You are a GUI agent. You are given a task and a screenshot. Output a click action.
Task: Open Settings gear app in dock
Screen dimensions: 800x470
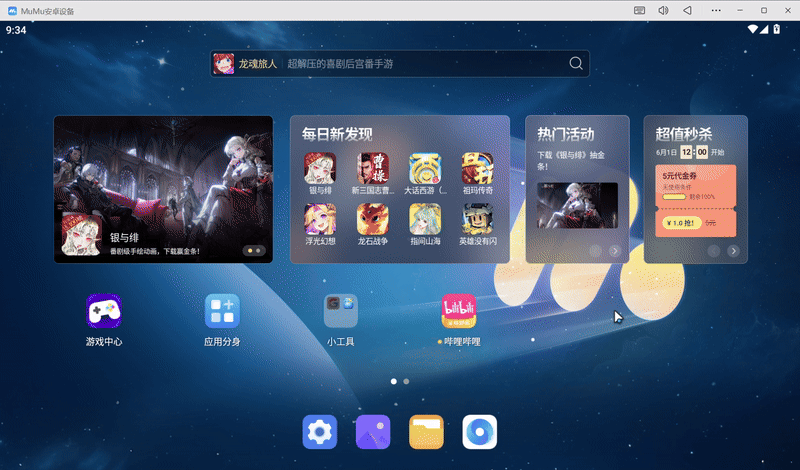click(320, 432)
